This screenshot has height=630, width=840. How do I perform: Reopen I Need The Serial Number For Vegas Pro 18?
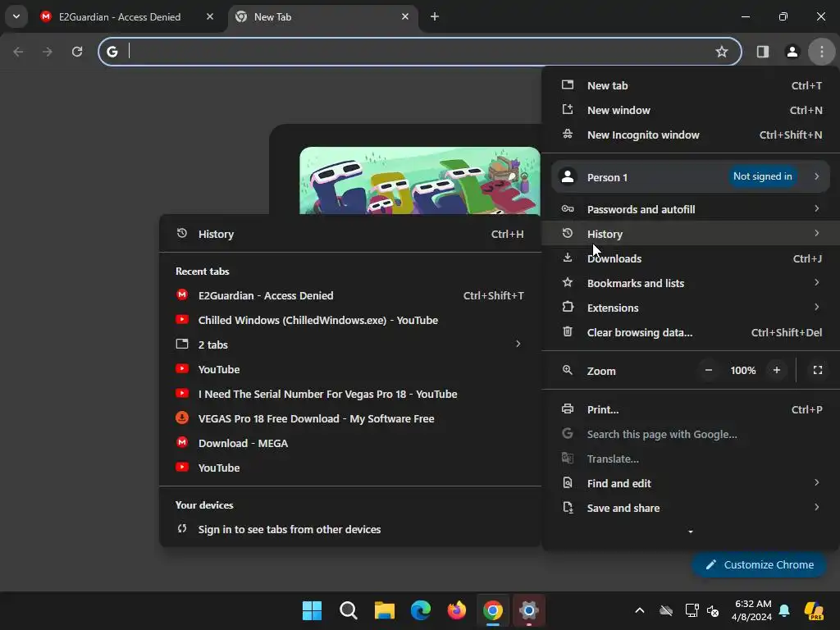click(349, 394)
